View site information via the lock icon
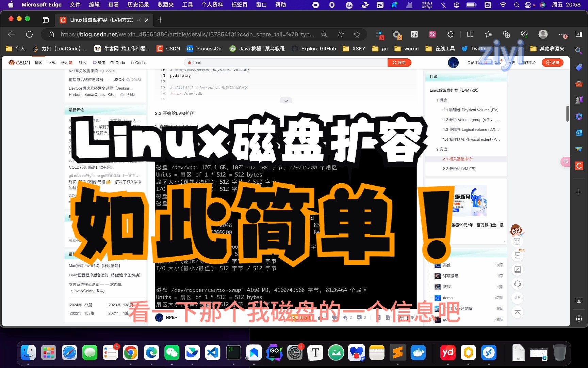This screenshot has height=368, width=588. pos(51,34)
